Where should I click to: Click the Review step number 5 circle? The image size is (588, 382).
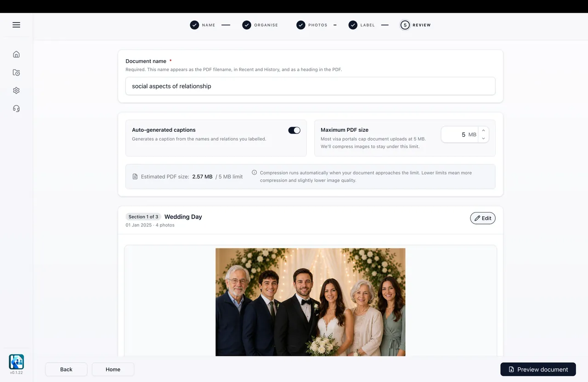(405, 25)
